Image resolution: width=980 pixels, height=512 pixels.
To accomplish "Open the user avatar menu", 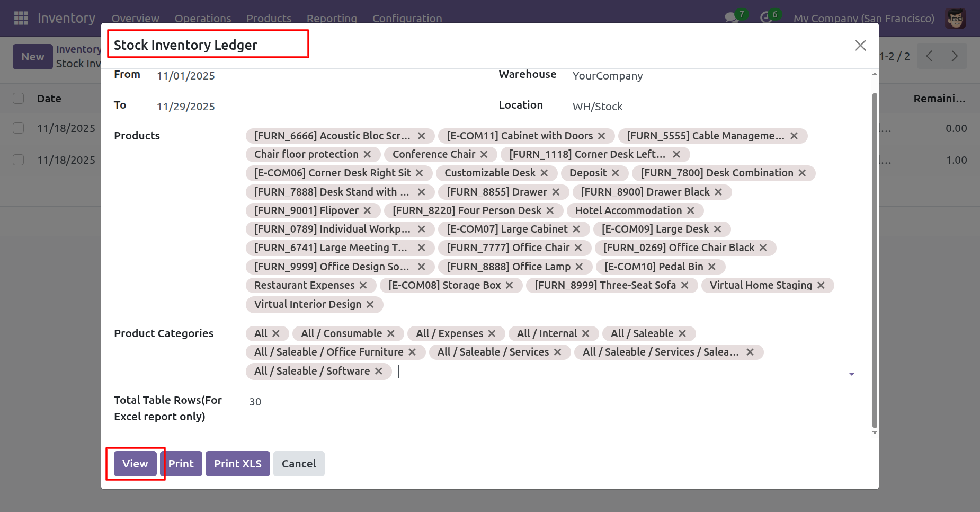I will 956,18.
